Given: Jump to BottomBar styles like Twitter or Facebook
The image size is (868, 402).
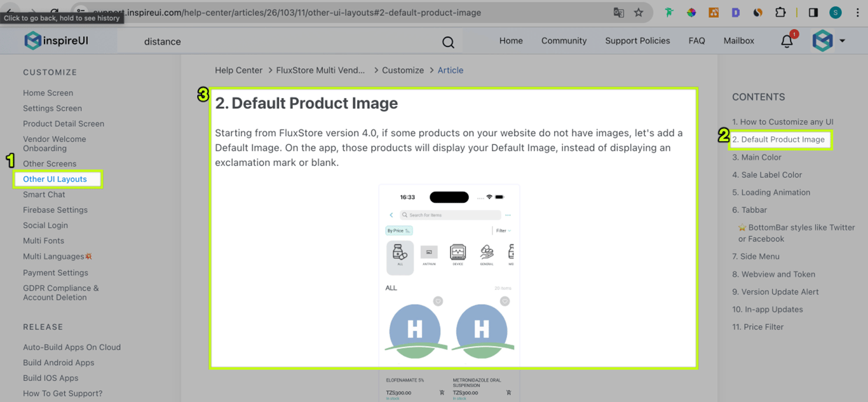Looking at the screenshot, I should (796, 233).
